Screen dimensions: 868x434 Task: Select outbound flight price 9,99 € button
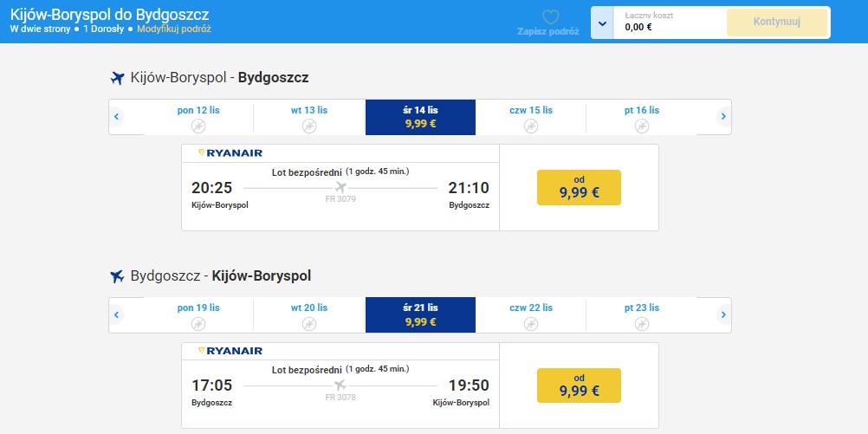579,187
